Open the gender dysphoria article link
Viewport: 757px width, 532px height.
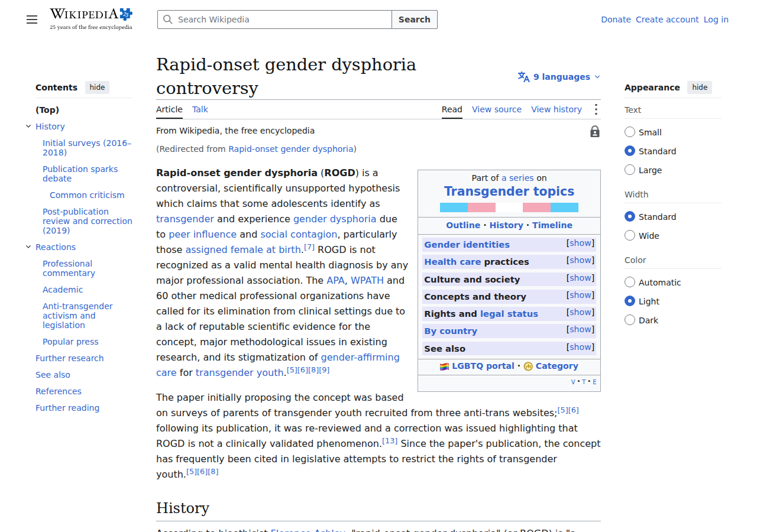pos(335,219)
